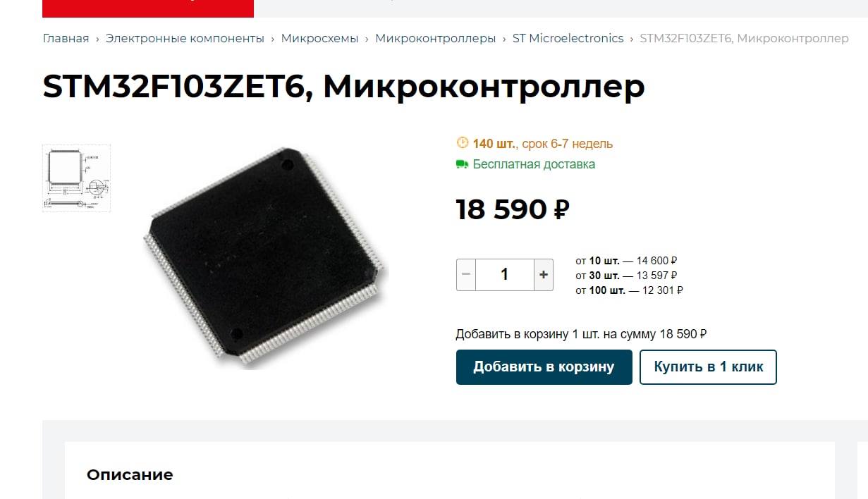Viewport: 868px width, 499px height.
Task: Select the package drawing thumbnail
Action: pyautogui.click(x=76, y=178)
